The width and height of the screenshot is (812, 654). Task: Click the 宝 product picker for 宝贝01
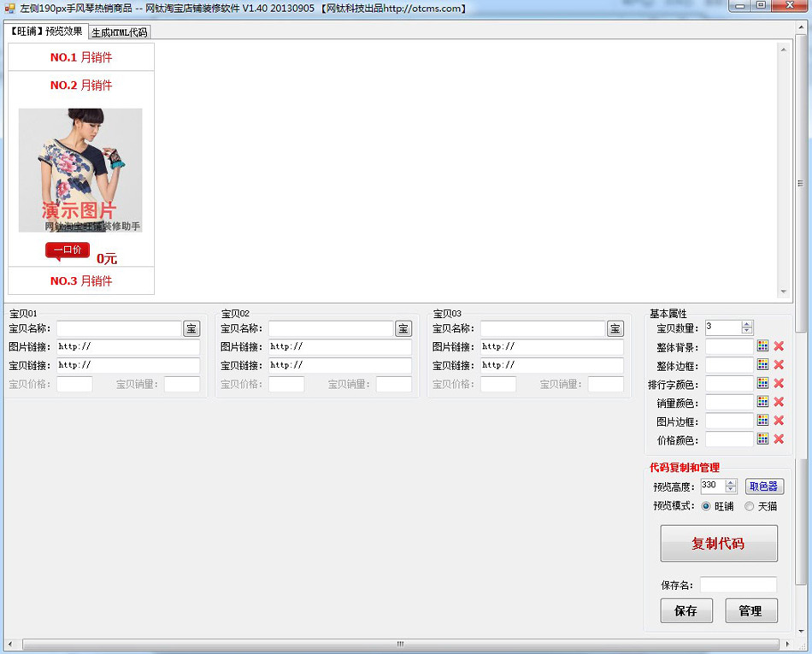pos(191,328)
